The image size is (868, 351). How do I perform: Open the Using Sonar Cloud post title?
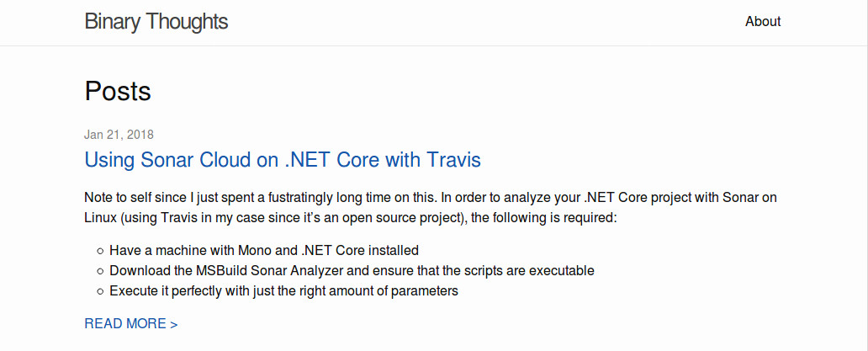point(283,159)
